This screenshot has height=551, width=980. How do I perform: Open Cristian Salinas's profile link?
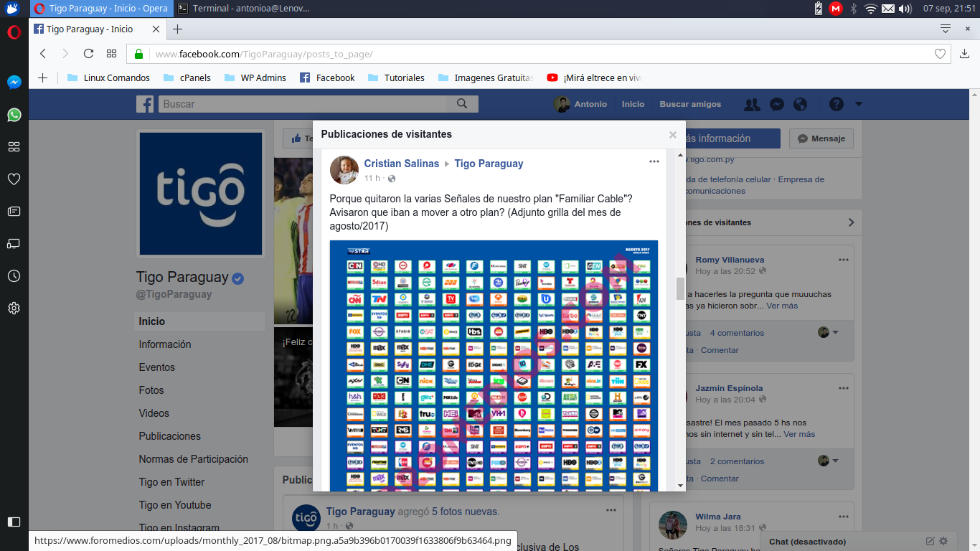point(401,164)
